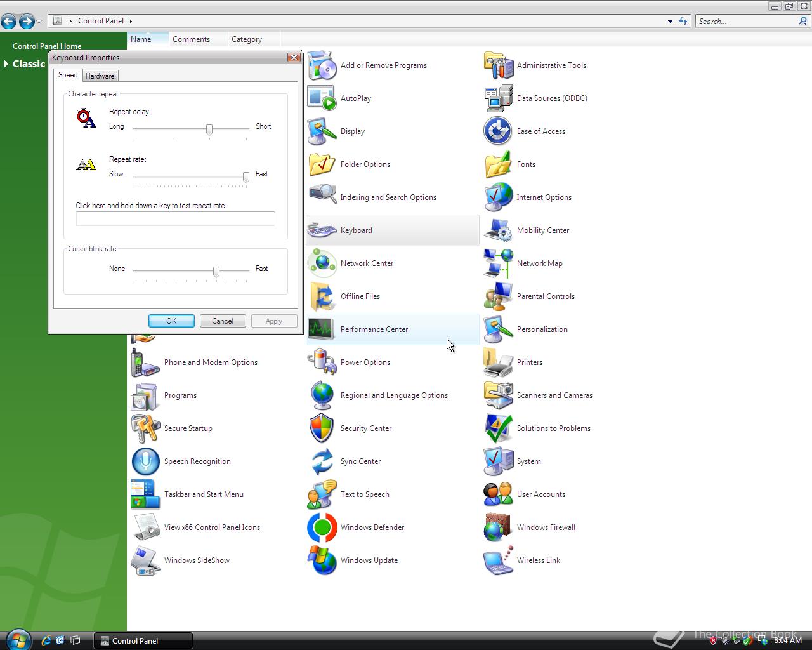Click the Cursor blink rate slider thumb
Viewport: 812px width, 650px height.
[216, 272]
